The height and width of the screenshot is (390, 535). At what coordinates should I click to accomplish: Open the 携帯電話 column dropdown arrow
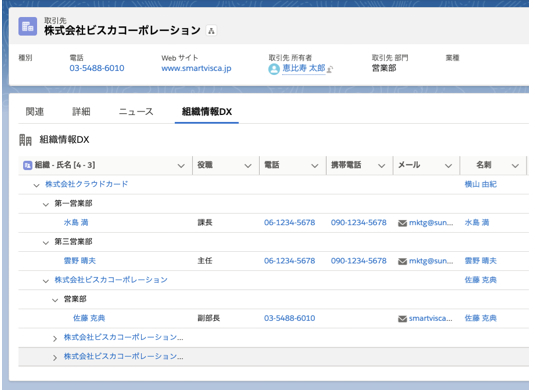click(x=381, y=166)
